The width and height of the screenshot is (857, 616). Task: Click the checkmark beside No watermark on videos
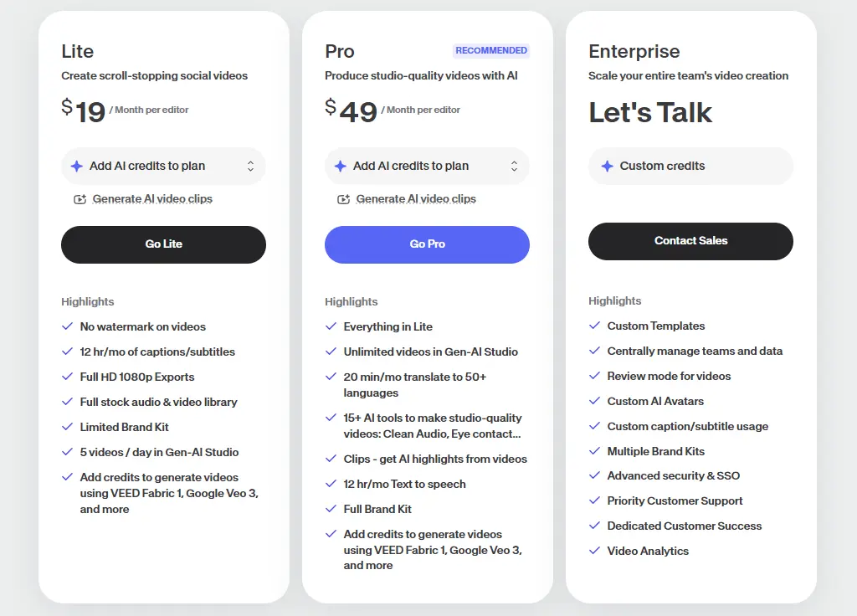pyautogui.click(x=67, y=326)
